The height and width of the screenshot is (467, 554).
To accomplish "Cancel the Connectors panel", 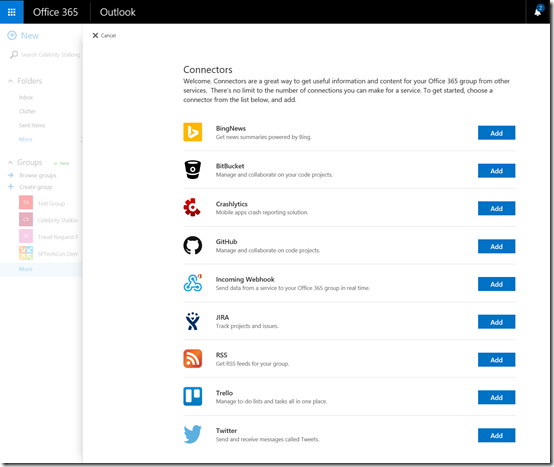I will click(104, 35).
